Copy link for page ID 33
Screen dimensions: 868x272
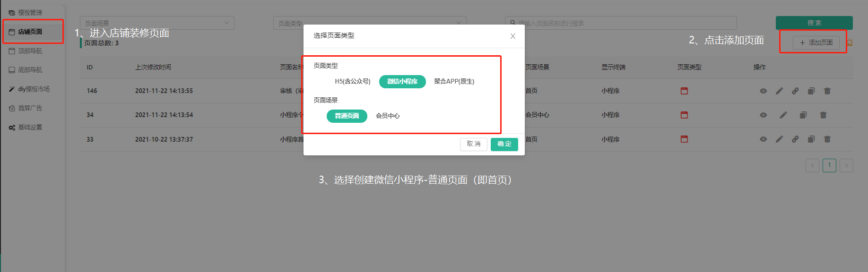[795, 139]
